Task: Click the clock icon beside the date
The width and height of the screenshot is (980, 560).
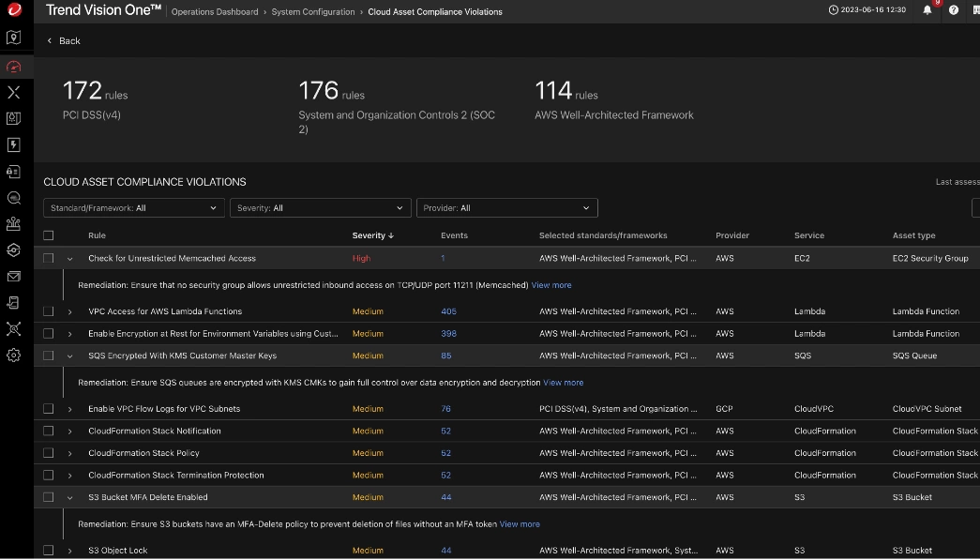Action: (833, 10)
